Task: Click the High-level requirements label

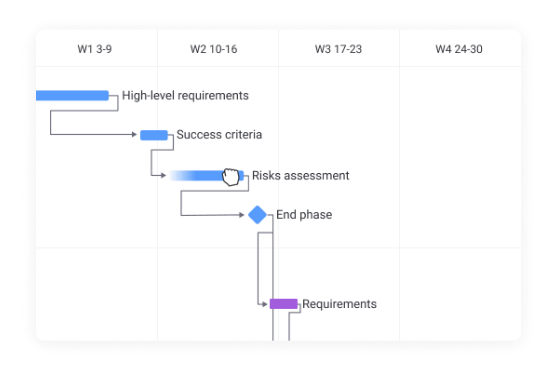Action: [185, 95]
